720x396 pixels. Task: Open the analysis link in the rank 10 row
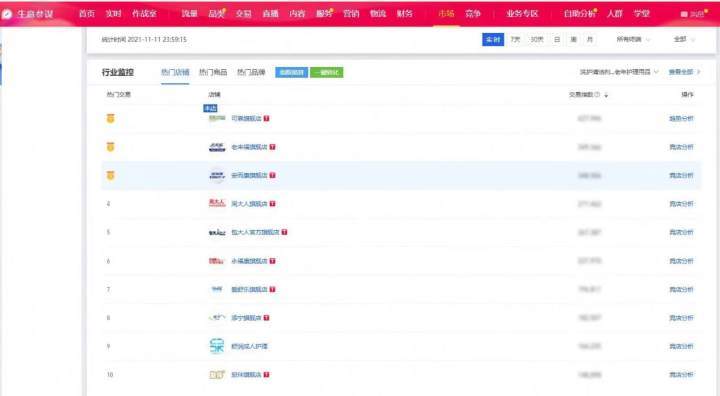(x=681, y=375)
